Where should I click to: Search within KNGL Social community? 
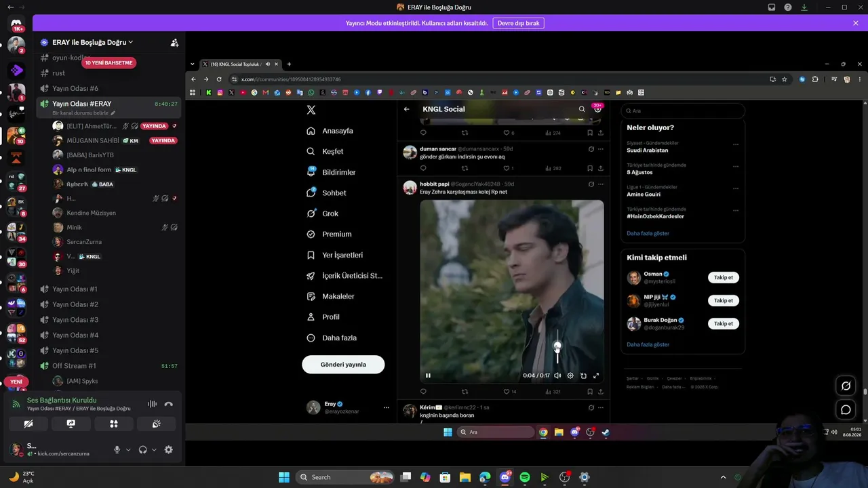[582, 109]
